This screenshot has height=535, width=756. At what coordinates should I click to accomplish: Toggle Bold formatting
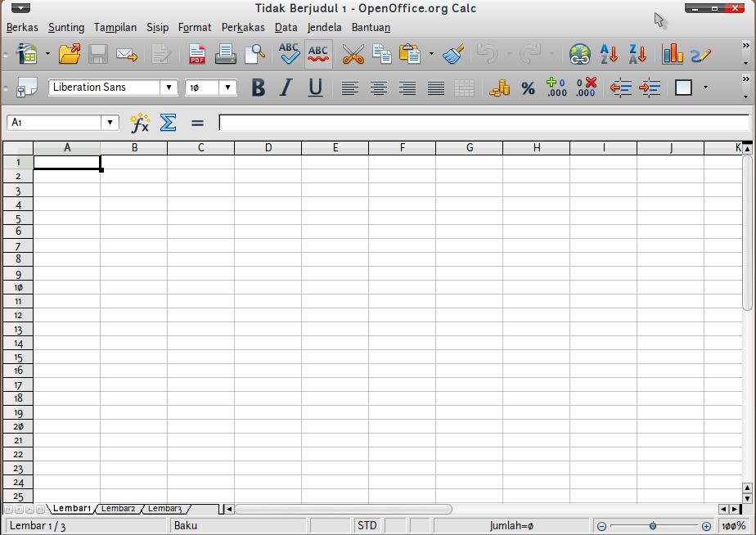[x=259, y=88]
